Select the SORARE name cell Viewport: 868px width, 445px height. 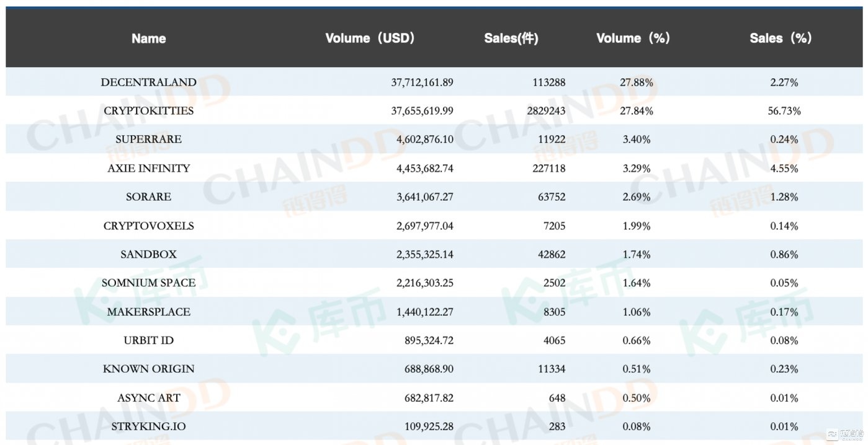click(149, 197)
